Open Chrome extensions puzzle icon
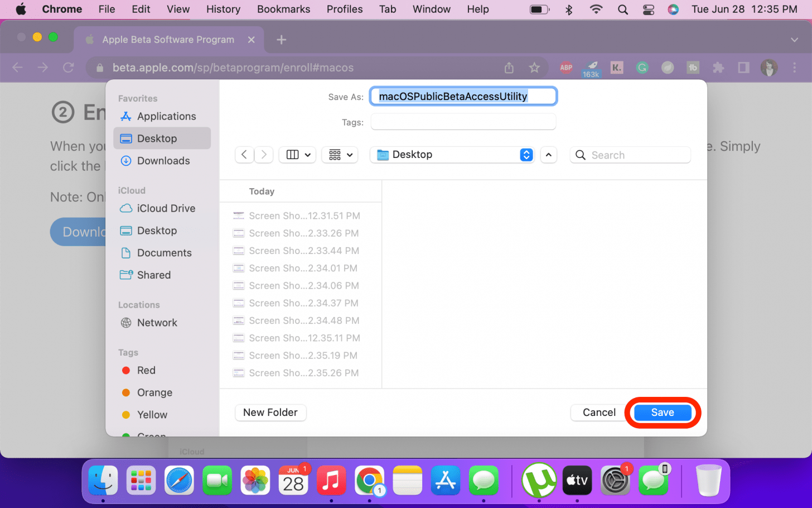Screen dimensions: 812x508 pos(718,68)
